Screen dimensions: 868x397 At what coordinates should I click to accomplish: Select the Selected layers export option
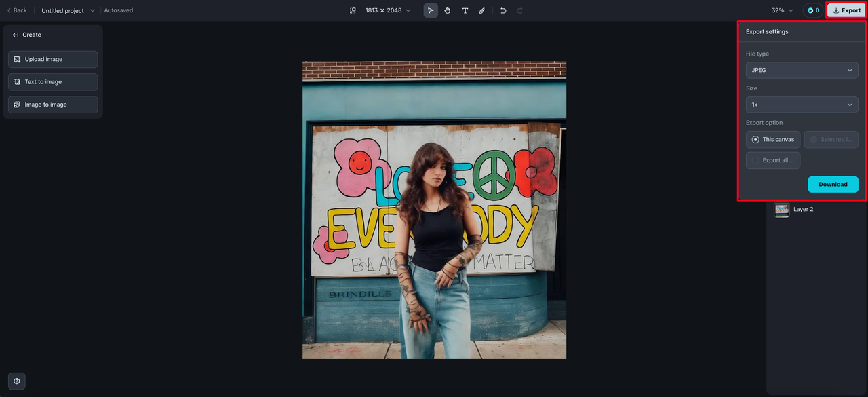pos(831,139)
